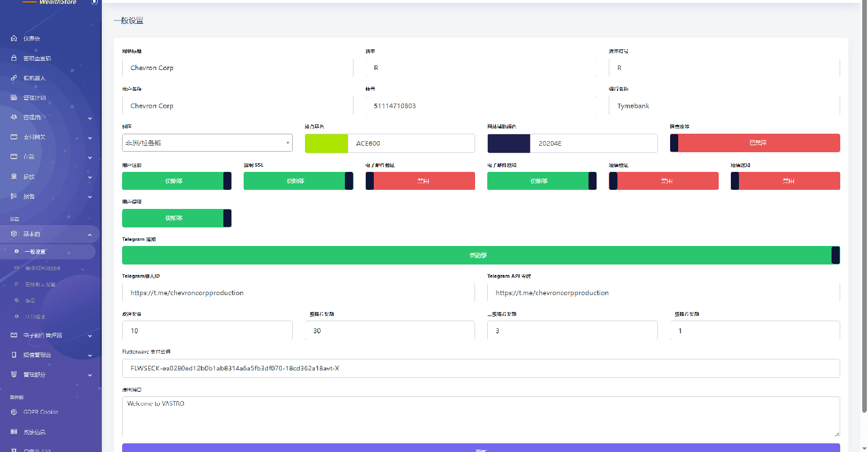This screenshot has width=868, height=452.
Task: Click the envelope icon in the sidebar
Action: click(14, 335)
